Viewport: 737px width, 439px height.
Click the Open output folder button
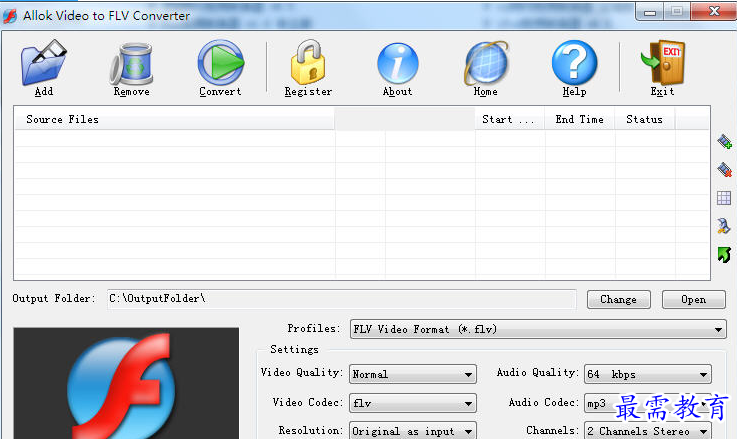(x=694, y=299)
